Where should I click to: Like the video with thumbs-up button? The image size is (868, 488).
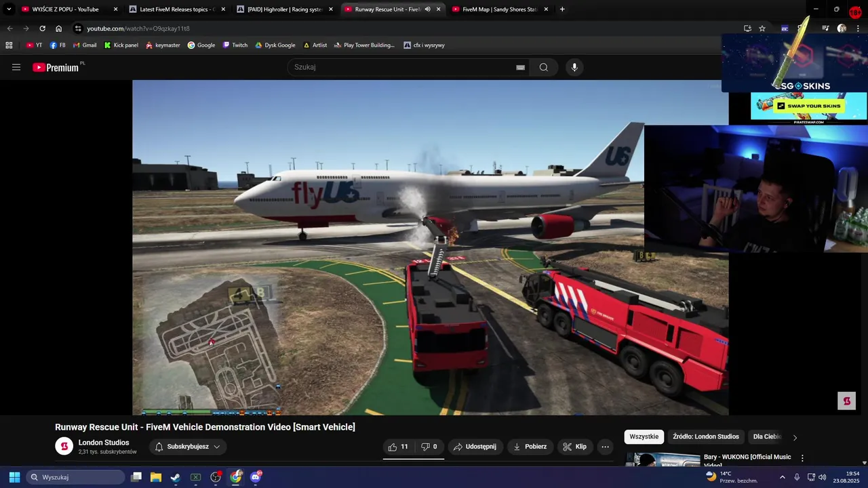(398, 447)
